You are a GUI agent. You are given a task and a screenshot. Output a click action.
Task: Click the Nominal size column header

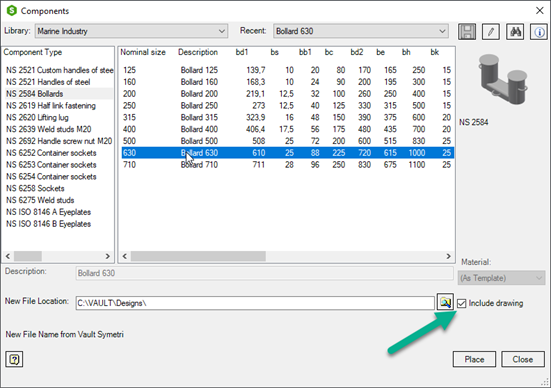point(143,52)
